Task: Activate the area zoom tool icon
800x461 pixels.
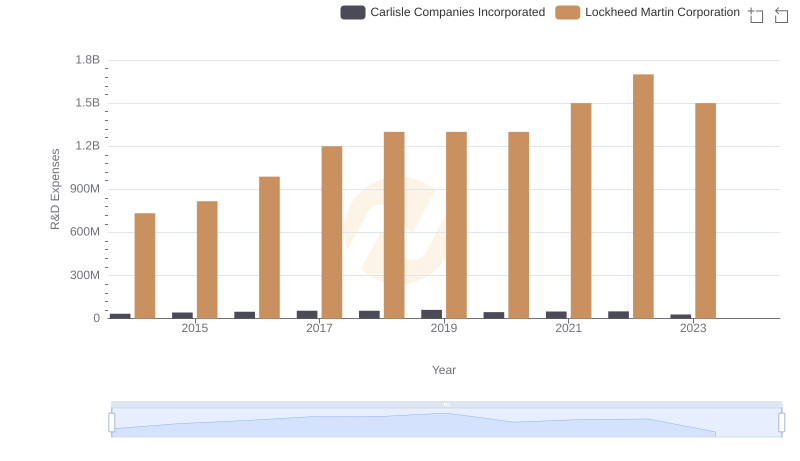Action: [x=756, y=15]
